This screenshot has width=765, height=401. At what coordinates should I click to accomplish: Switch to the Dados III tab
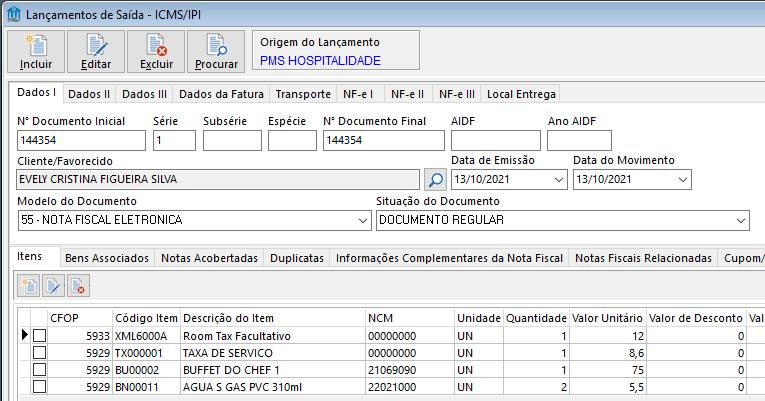coord(144,94)
